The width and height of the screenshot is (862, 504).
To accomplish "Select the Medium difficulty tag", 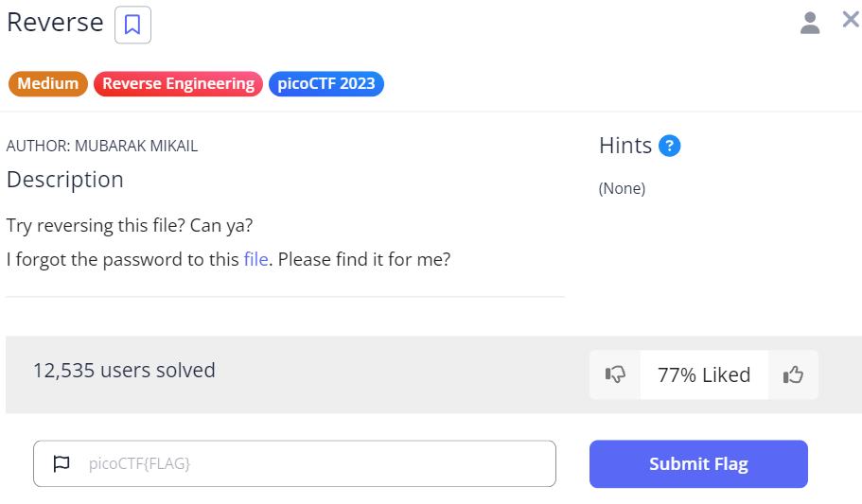I will [x=48, y=83].
